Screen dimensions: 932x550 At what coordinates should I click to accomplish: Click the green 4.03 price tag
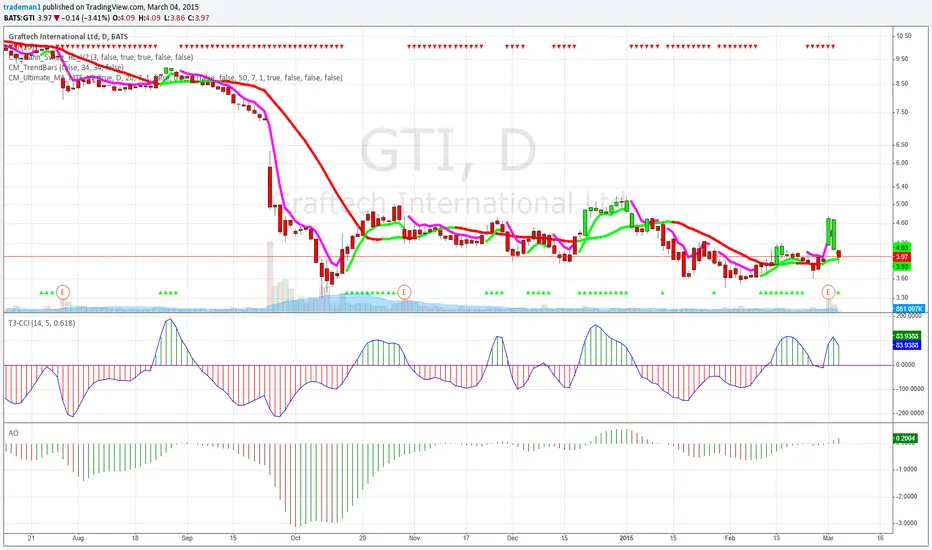tap(902, 247)
